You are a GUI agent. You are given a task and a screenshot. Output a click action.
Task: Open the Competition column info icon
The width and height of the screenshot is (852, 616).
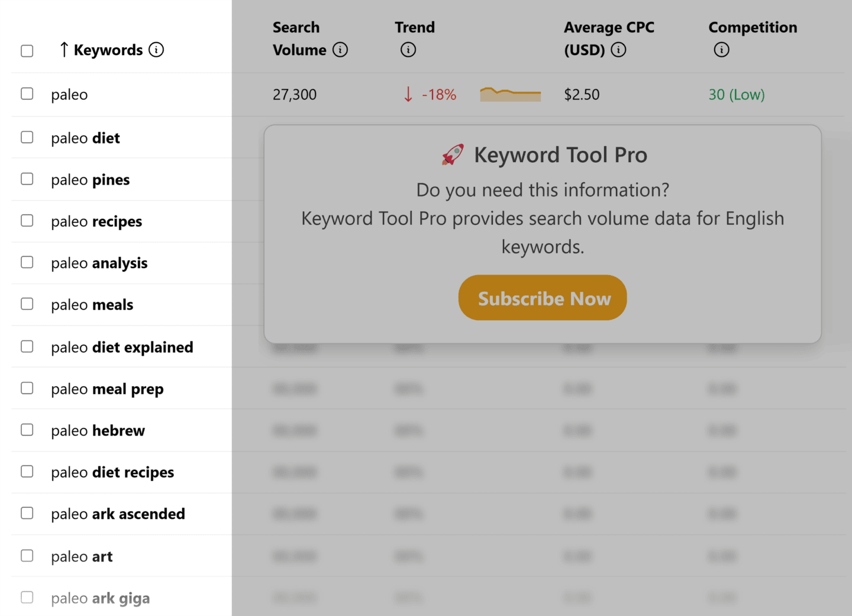[721, 50]
